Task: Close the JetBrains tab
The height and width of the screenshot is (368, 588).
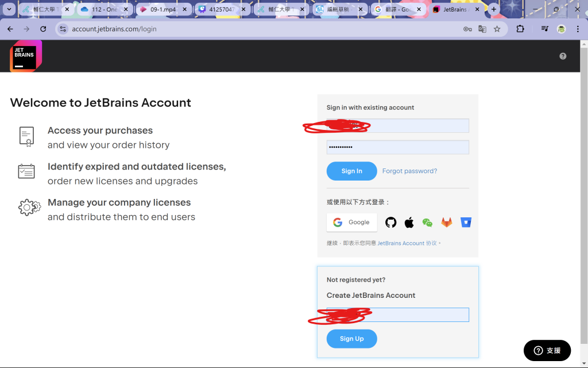Action: (x=477, y=9)
